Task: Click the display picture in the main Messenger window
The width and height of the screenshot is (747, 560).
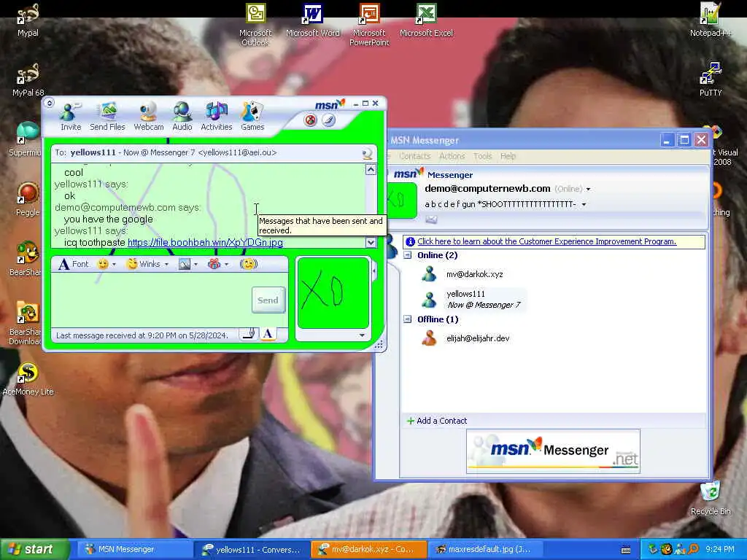Action: pyautogui.click(x=402, y=201)
